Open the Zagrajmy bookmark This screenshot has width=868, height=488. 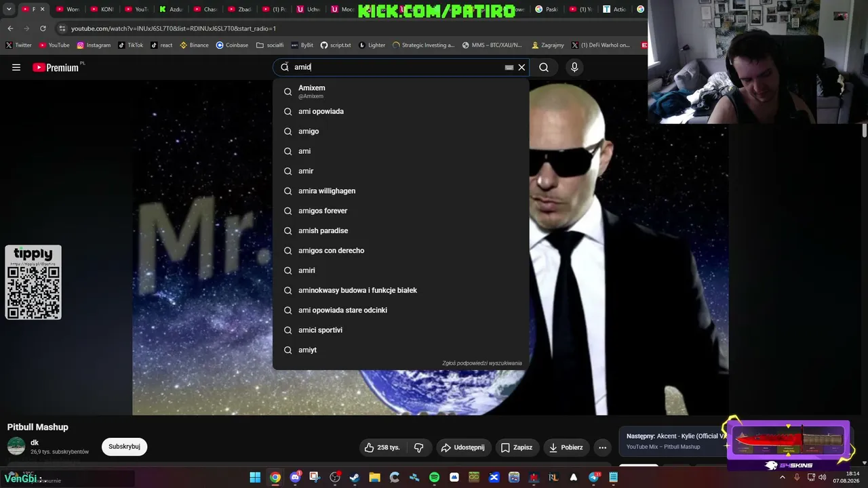point(548,45)
